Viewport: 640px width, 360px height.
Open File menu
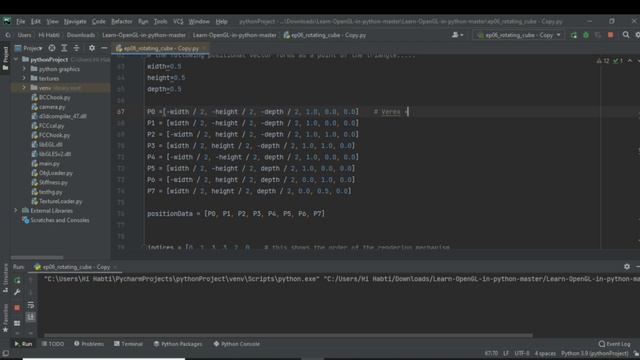(20, 21)
